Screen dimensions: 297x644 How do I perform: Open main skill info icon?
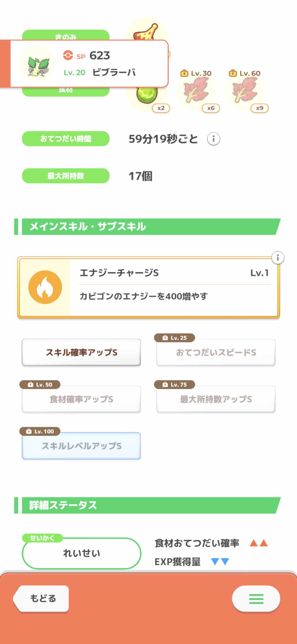pos(278,258)
